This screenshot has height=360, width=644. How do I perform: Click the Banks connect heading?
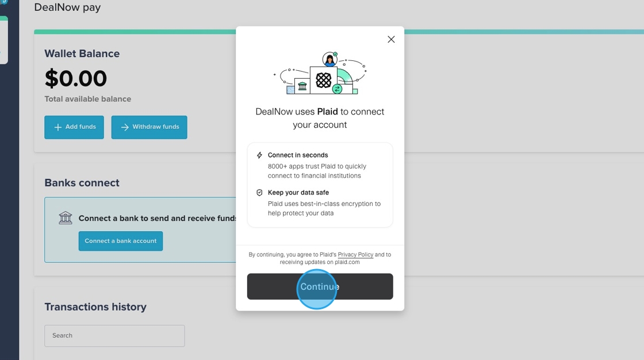click(82, 183)
